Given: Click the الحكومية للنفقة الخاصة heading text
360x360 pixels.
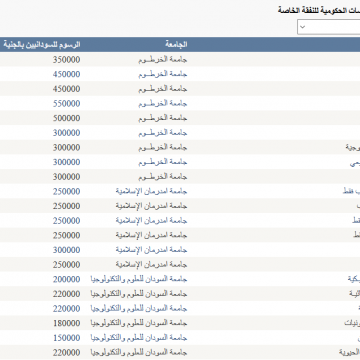Looking at the screenshot, I should tap(319, 10).
